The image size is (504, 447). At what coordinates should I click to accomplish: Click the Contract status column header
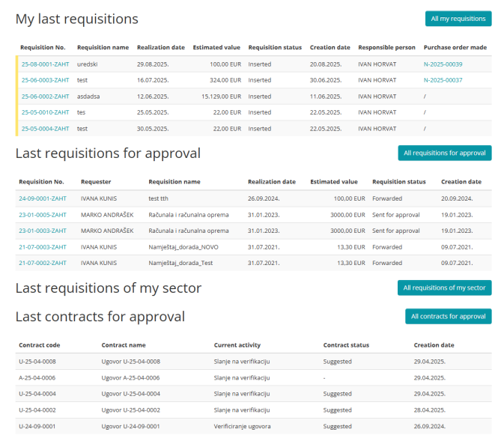tap(346, 345)
